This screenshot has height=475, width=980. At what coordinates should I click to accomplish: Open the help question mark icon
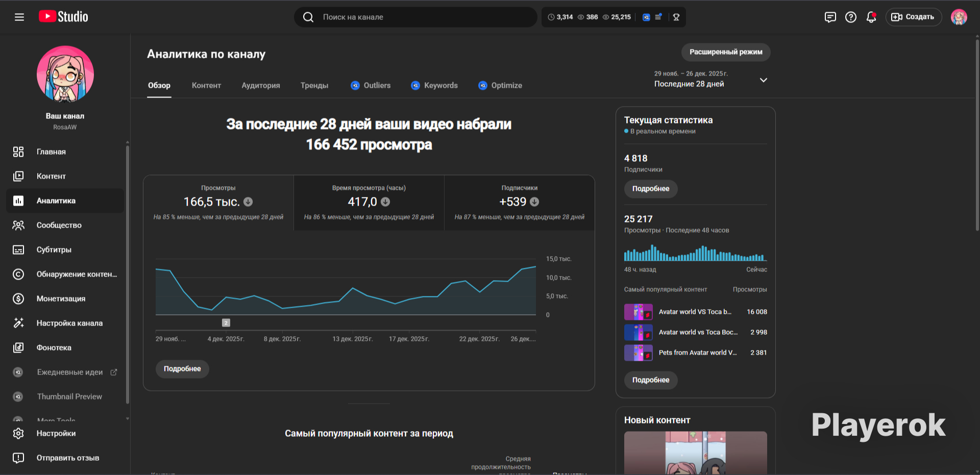(851, 17)
